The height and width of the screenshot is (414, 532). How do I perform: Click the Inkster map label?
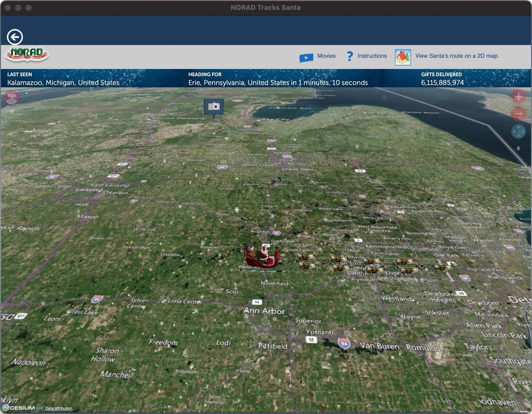click(438, 313)
